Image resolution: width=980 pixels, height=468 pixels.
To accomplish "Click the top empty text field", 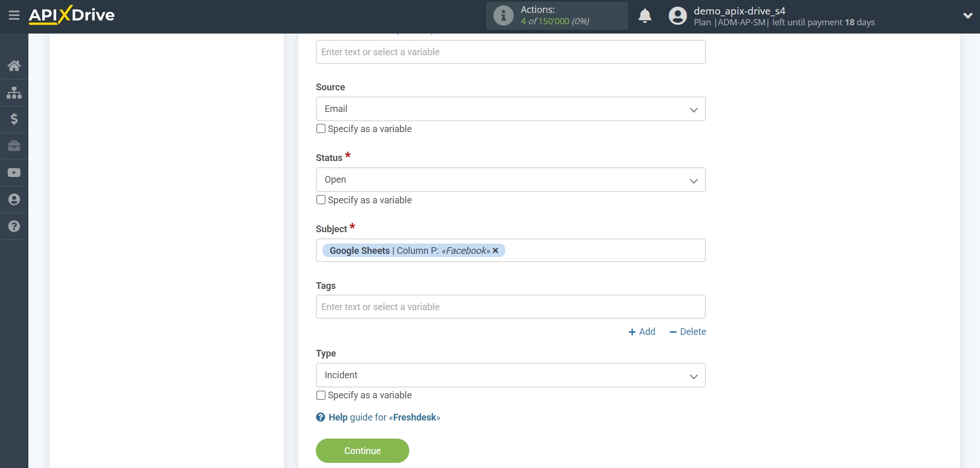I will click(x=510, y=52).
